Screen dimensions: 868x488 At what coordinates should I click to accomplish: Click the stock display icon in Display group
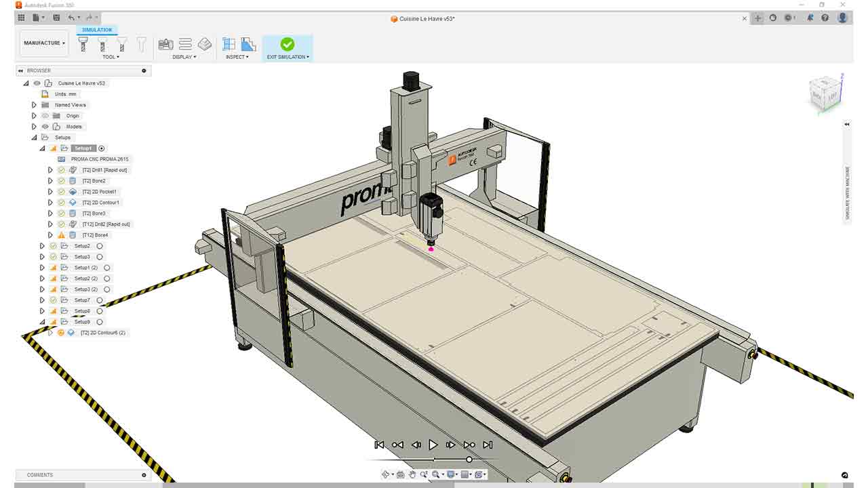point(205,45)
